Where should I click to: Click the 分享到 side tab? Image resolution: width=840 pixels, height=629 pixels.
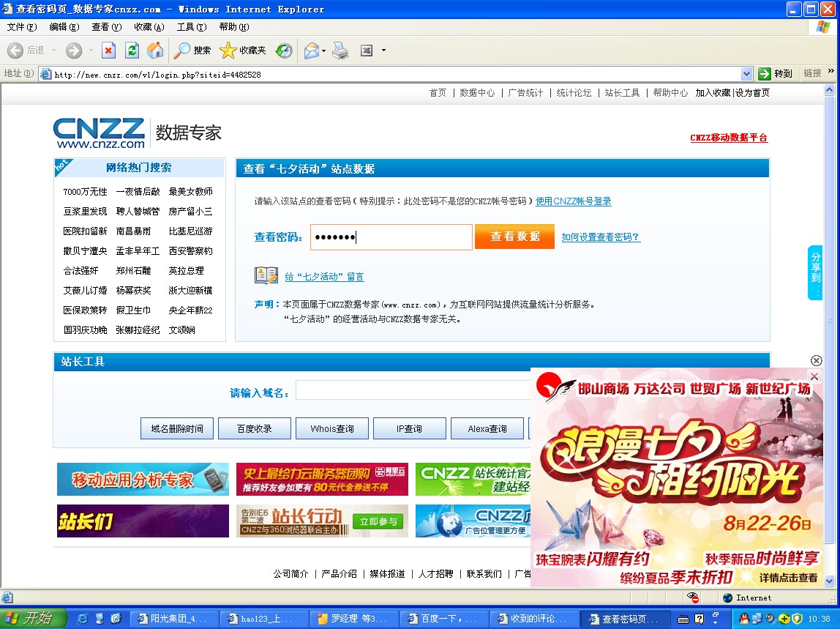[815, 272]
